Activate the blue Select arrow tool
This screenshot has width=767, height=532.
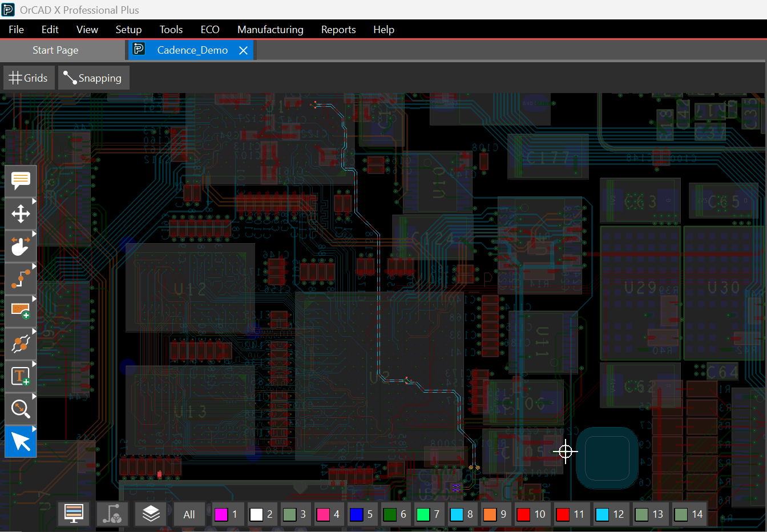tap(21, 442)
